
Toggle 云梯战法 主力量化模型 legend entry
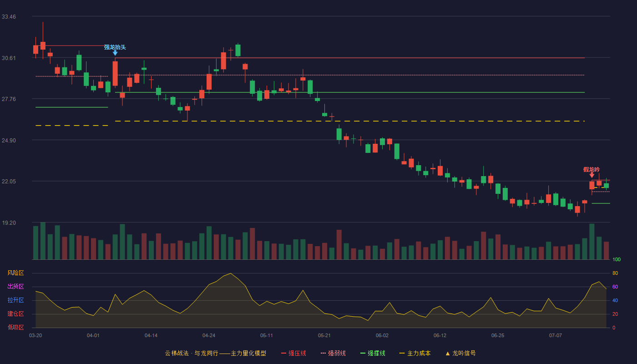pyautogui.click(x=215, y=353)
